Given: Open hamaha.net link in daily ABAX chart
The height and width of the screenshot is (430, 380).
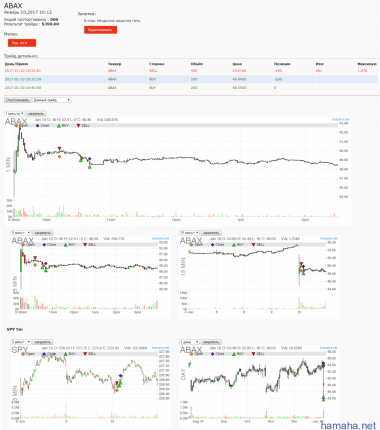Looking at the screenshot, I should click(329, 348).
